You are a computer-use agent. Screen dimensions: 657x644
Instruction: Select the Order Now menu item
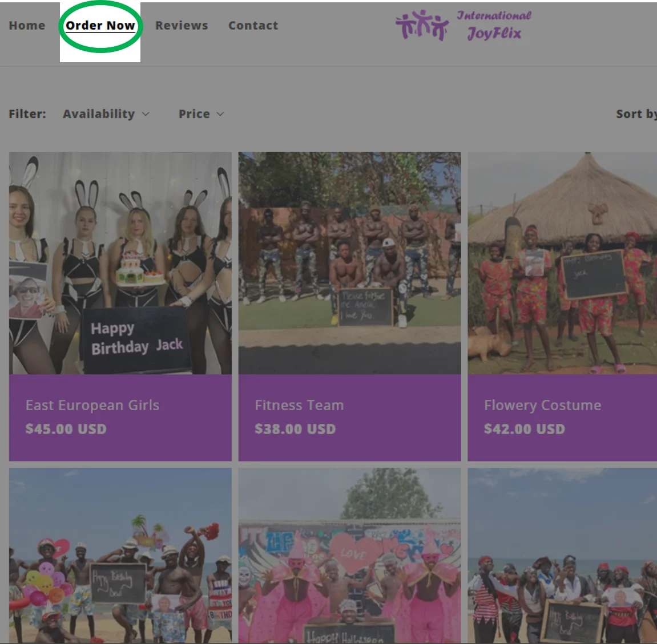coord(100,26)
